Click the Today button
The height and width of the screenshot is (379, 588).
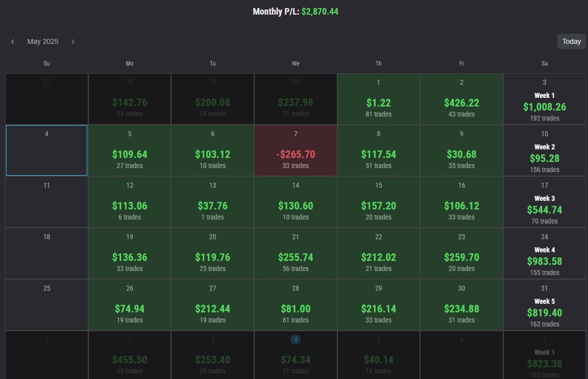click(571, 41)
